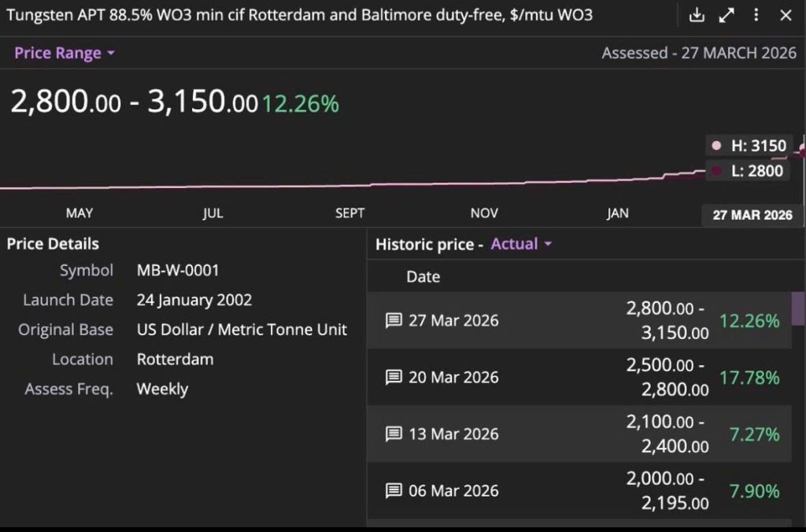
Task: Click the NOV label on chart axis
Action: (484, 212)
